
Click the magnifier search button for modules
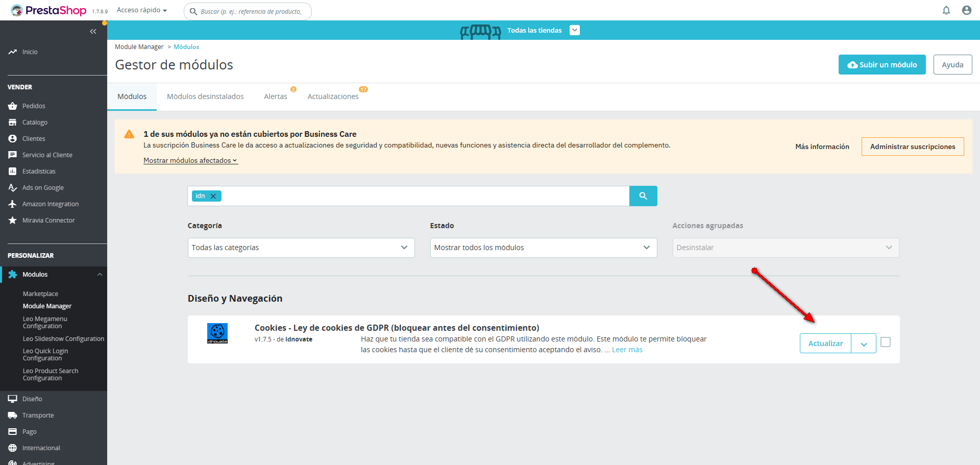[x=643, y=196]
